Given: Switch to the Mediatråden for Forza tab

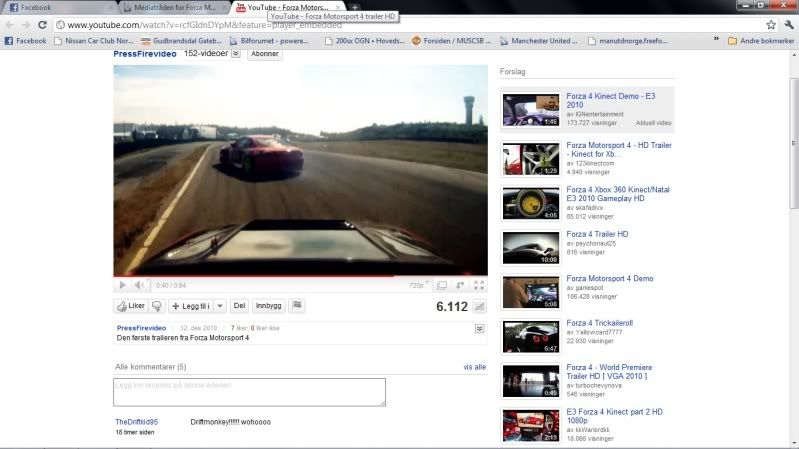Looking at the screenshot, I should (174, 7).
